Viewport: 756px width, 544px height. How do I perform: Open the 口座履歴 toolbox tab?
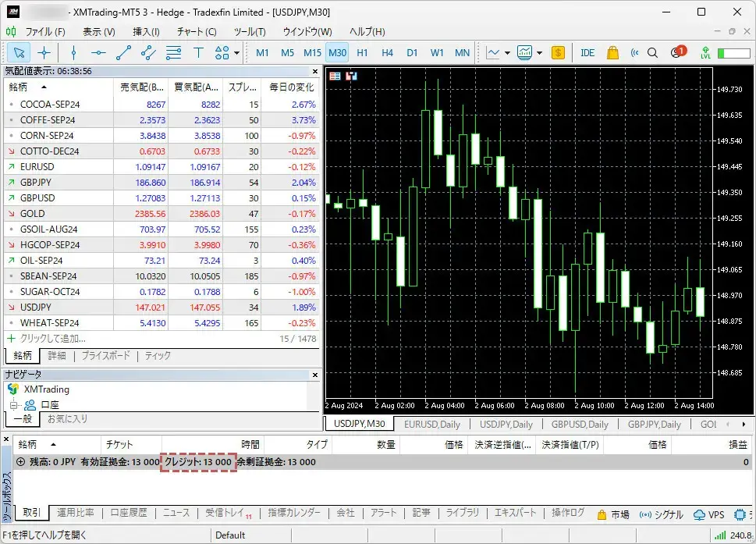click(x=129, y=513)
